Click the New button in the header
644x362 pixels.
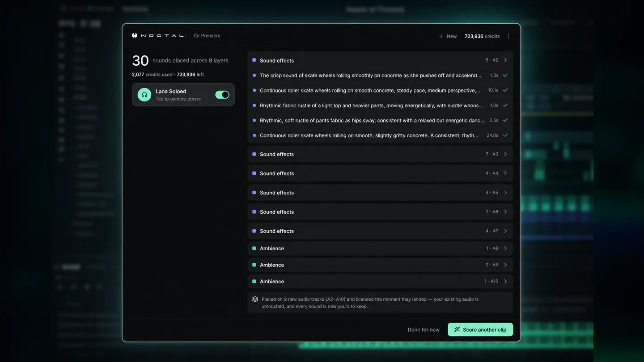coord(448,36)
